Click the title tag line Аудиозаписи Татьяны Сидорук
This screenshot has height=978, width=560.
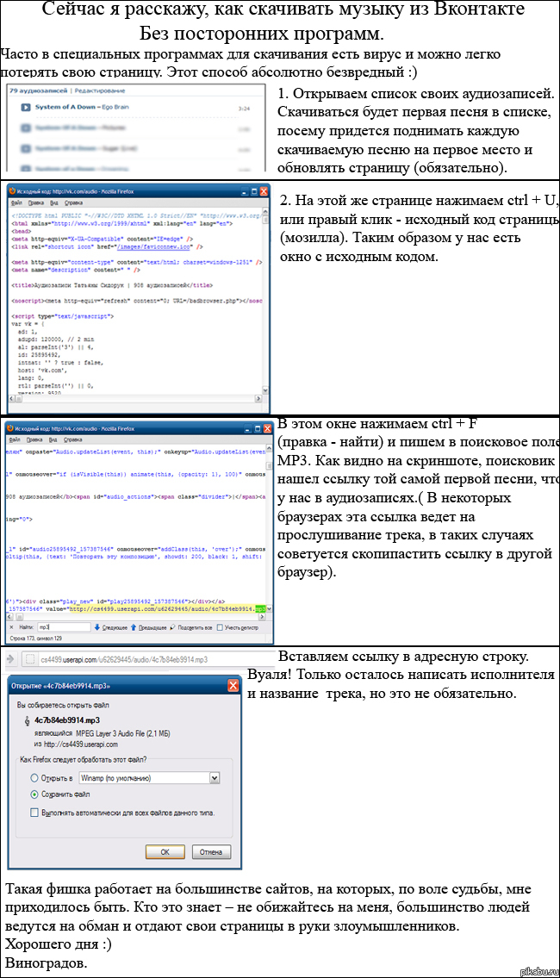tap(112, 285)
